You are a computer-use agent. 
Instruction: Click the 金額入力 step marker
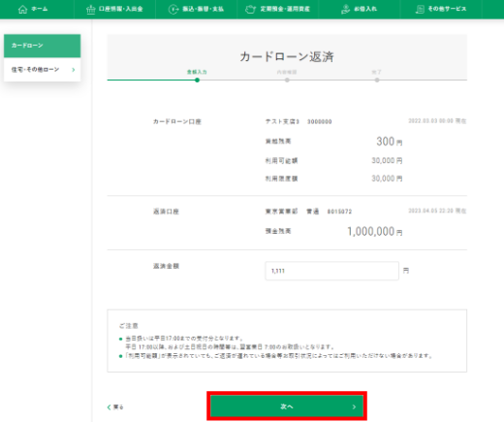(197, 80)
